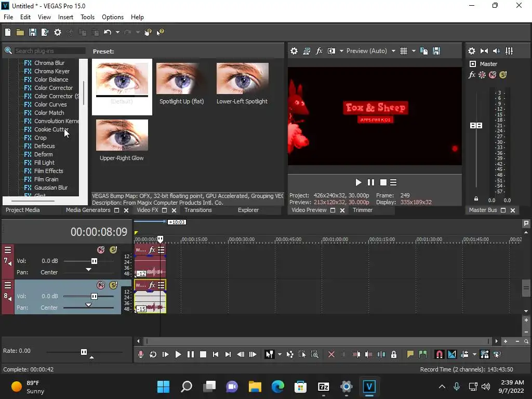532x399 pixels.
Task: Toggle Enable Snapping magnet icon
Action: pyautogui.click(x=439, y=354)
